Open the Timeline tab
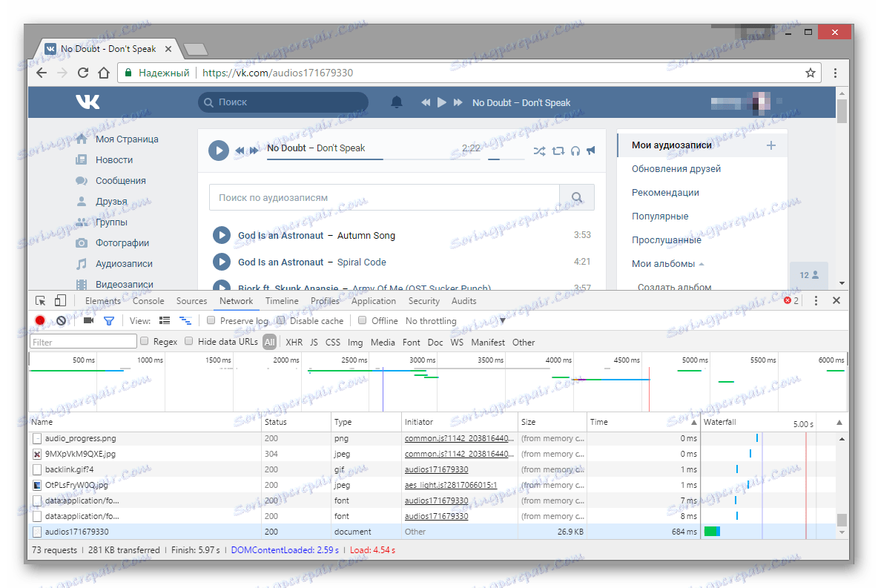 282,301
